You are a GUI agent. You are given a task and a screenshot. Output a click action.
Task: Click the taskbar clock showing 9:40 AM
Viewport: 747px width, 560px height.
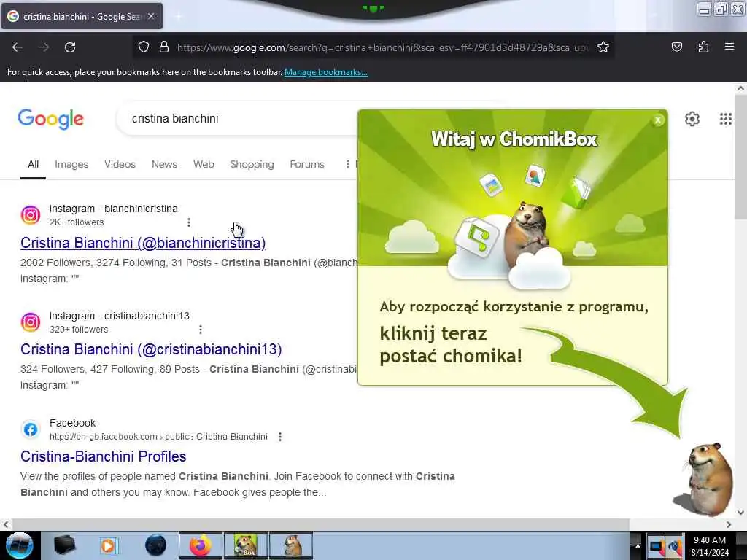pyautogui.click(x=710, y=546)
